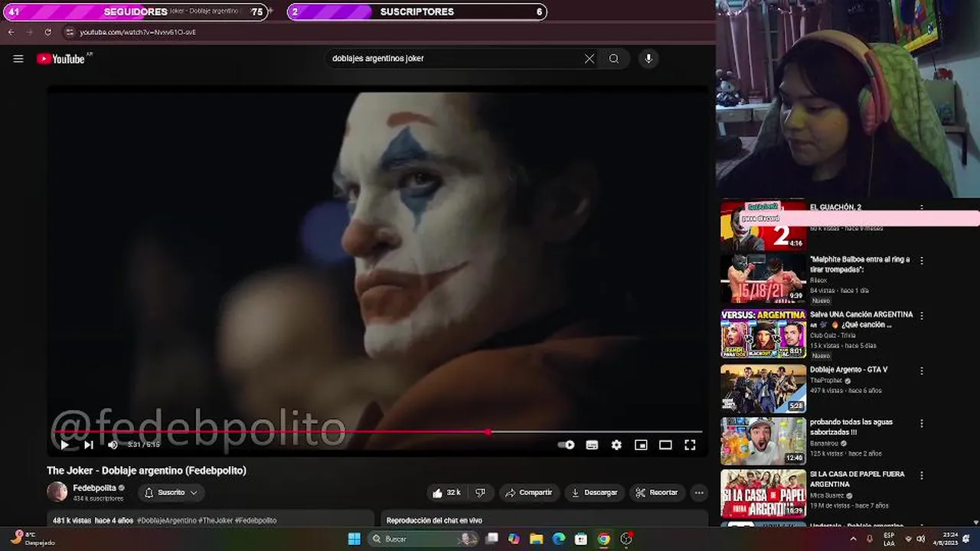Open the Malphite Balboa video thumbnail

(763, 279)
